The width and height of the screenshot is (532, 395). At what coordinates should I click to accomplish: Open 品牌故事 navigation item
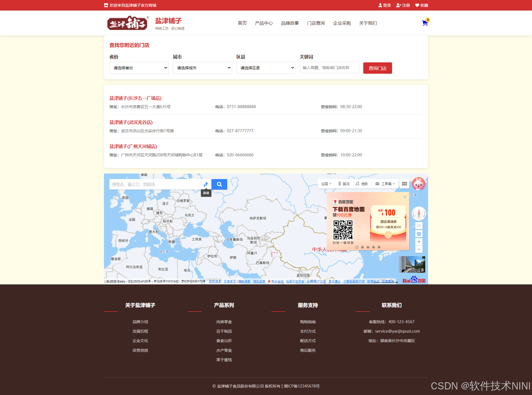pyautogui.click(x=290, y=23)
